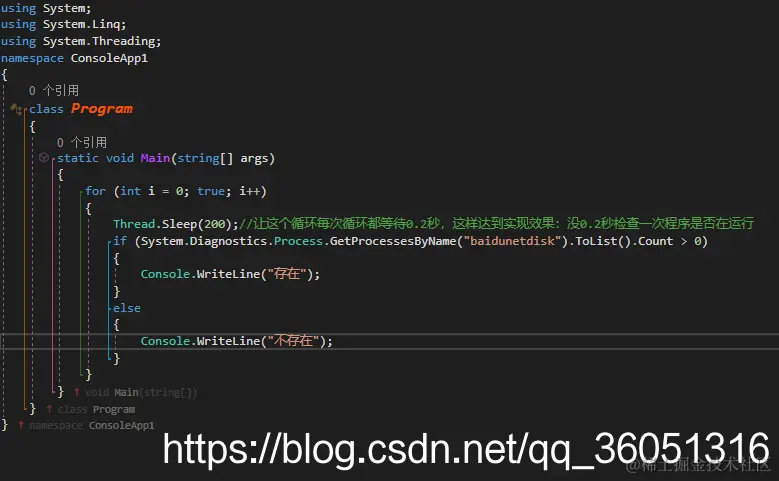The width and height of the screenshot is (779, 481).
Task: Click the method cube icon beside static void Main
Action: coord(44,158)
